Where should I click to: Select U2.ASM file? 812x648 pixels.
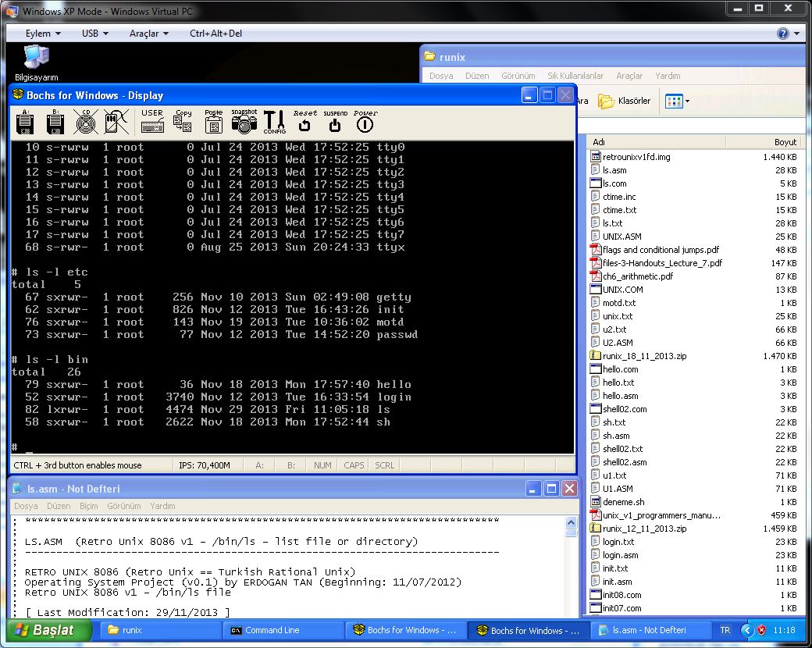(611, 343)
